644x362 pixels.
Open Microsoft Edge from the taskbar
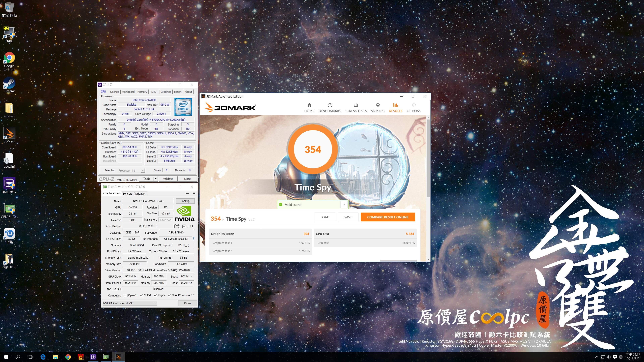click(43, 357)
